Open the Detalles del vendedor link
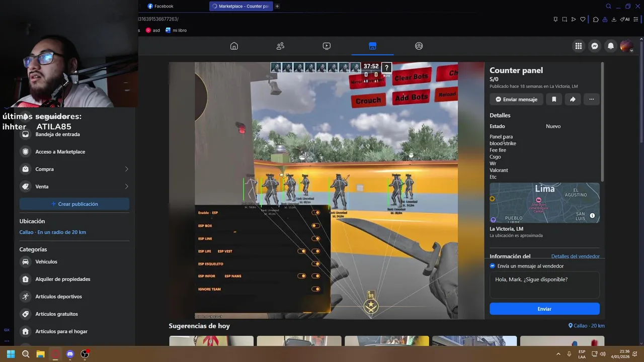The image size is (644, 362). [575, 256]
